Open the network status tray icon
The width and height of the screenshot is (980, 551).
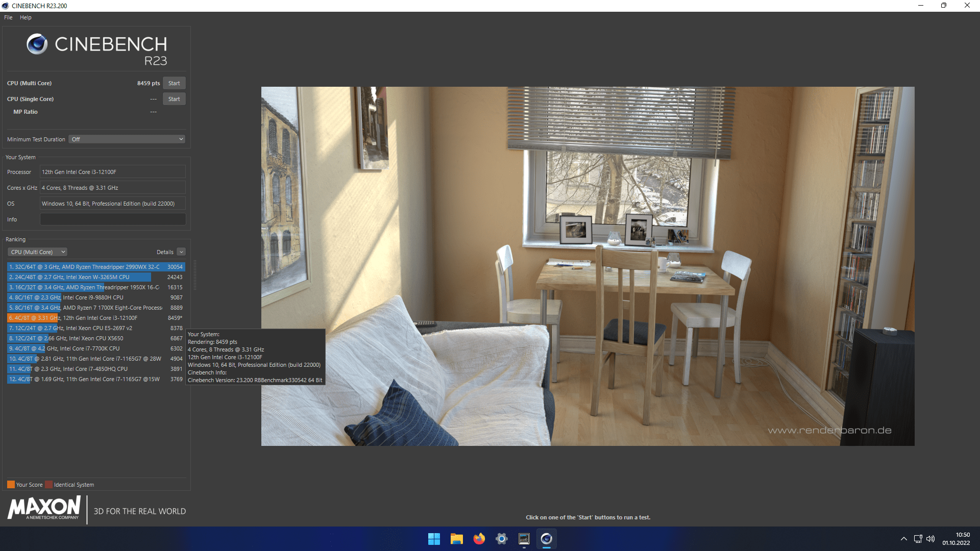pos(918,539)
